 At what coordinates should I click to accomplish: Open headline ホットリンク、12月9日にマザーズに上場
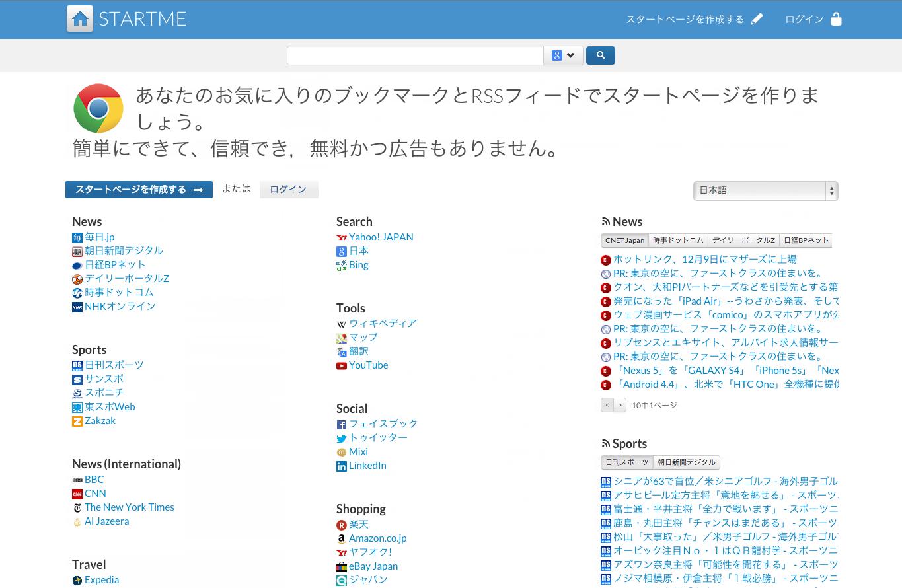705,260
